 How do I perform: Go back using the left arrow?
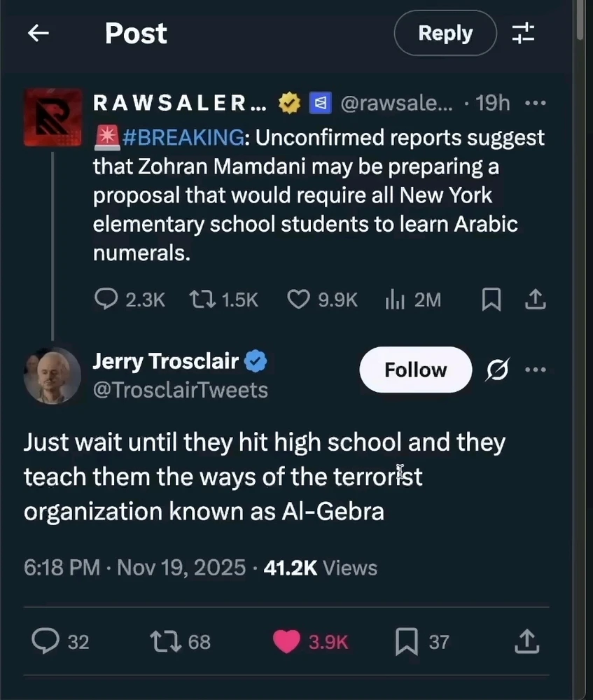(x=38, y=33)
